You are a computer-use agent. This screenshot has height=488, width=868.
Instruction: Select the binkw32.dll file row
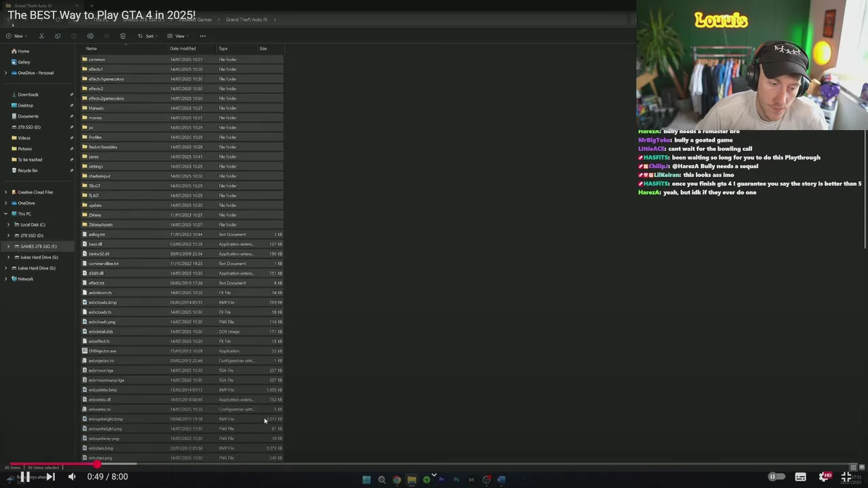[182, 253]
